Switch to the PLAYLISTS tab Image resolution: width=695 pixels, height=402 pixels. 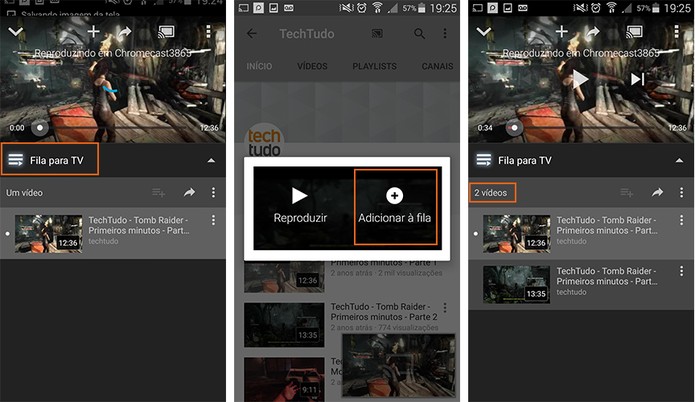pyautogui.click(x=375, y=66)
